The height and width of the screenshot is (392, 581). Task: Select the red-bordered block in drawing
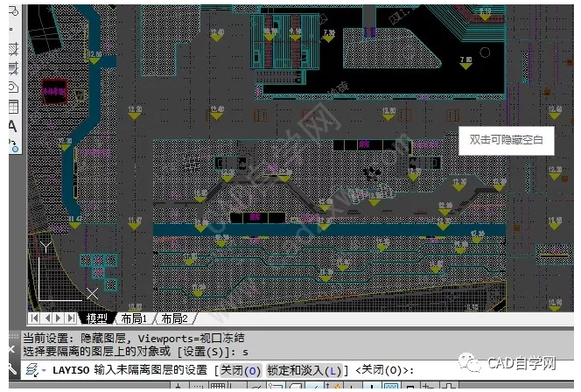pyautogui.click(x=55, y=91)
